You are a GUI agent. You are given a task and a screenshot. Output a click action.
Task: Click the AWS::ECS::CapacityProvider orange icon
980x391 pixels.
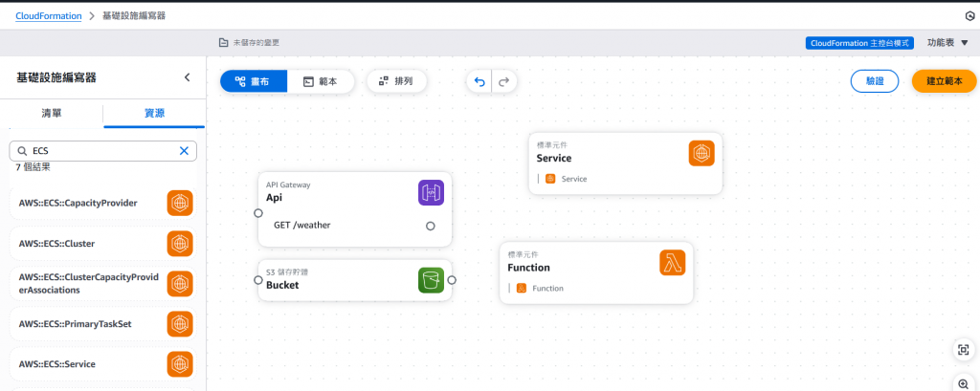click(x=180, y=203)
